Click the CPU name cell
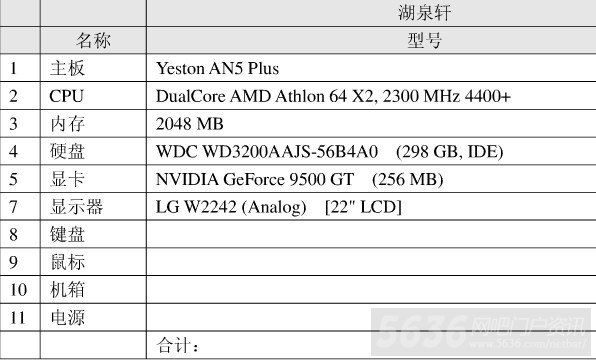Viewport: 596px width, 361px height. click(93, 96)
